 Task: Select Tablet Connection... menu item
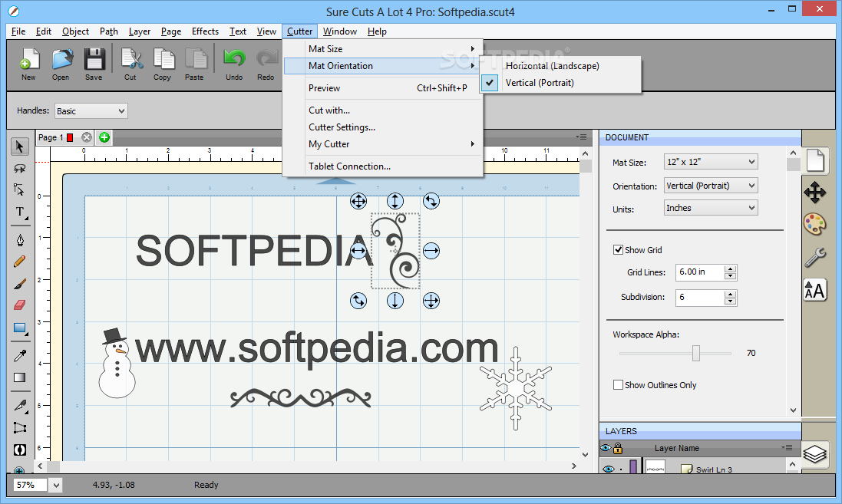(x=382, y=166)
